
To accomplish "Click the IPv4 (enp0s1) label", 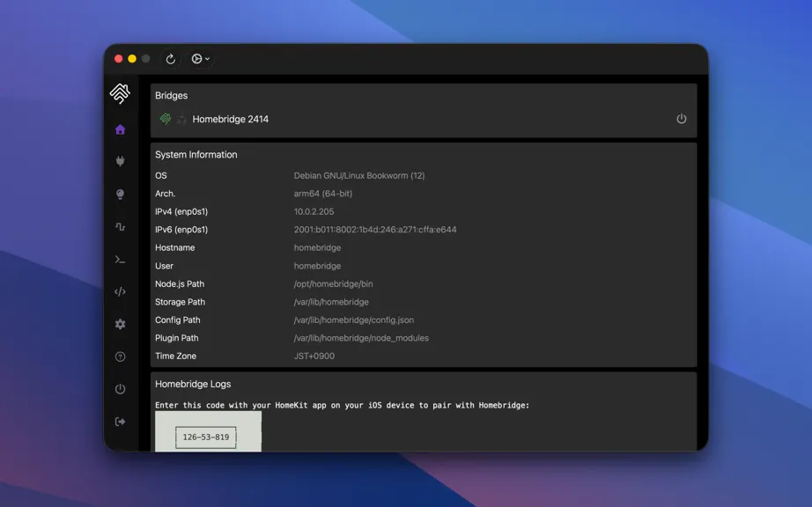I will click(181, 211).
